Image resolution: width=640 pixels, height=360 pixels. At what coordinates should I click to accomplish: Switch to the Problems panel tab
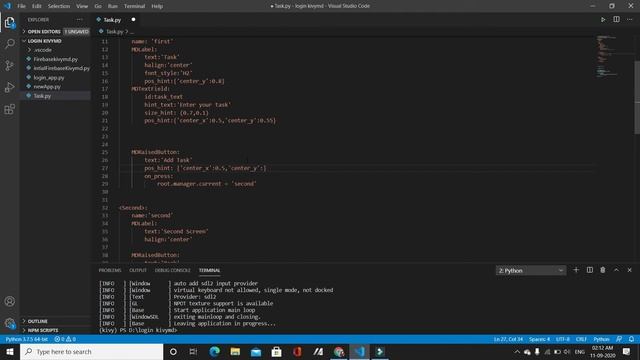point(110,270)
